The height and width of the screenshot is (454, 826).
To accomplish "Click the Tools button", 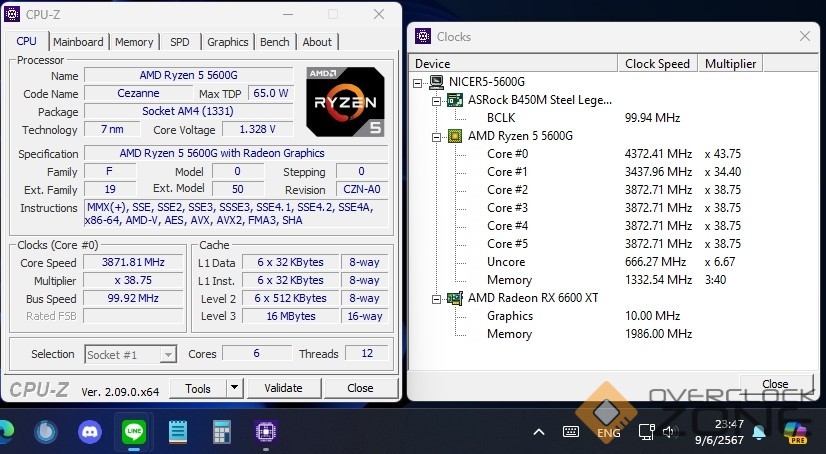I will pyautogui.click(x=198, y=389).
